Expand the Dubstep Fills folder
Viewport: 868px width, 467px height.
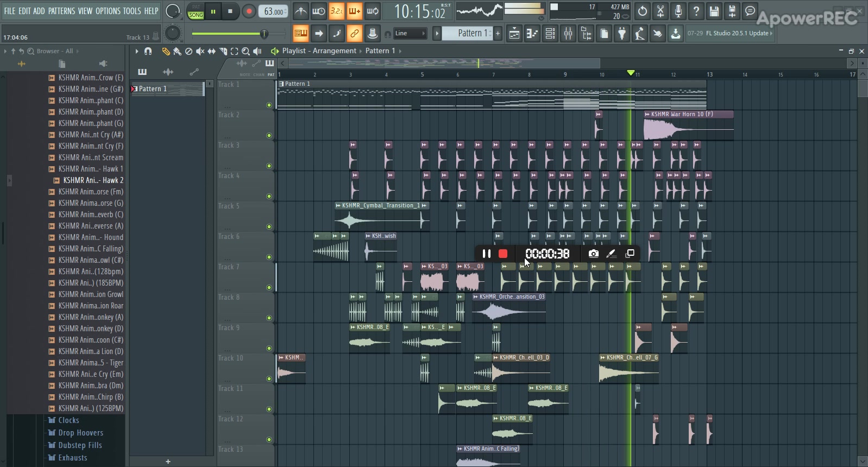[80, 445]
